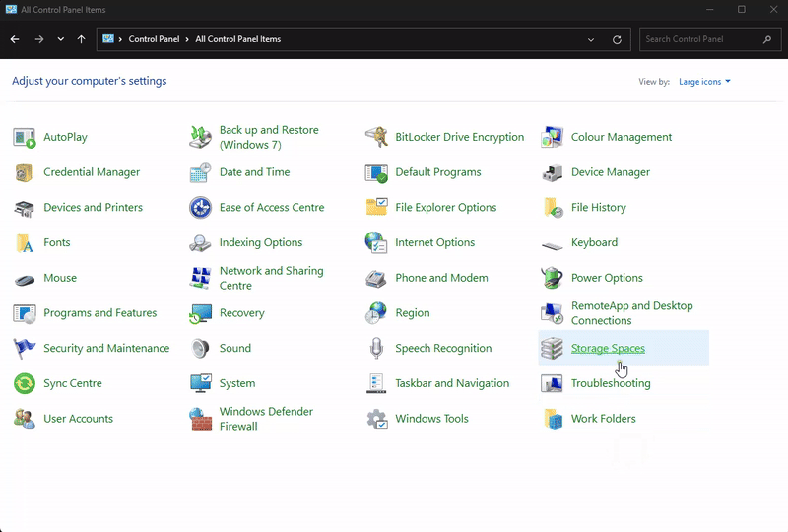Screen dimensions: 788x532
Task: Click the BitLocker Drive Encryption icon
Action: click(376, 137)
